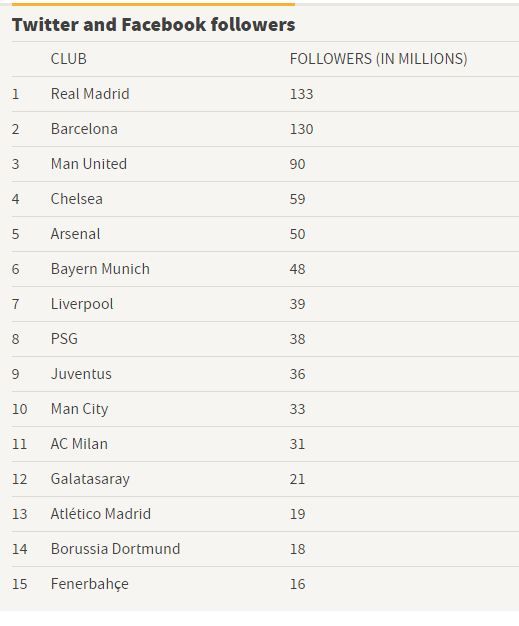Screen dimensions: 519x626
Task: Select Fenerbahçe at rank 15
Action: [89, 584]
